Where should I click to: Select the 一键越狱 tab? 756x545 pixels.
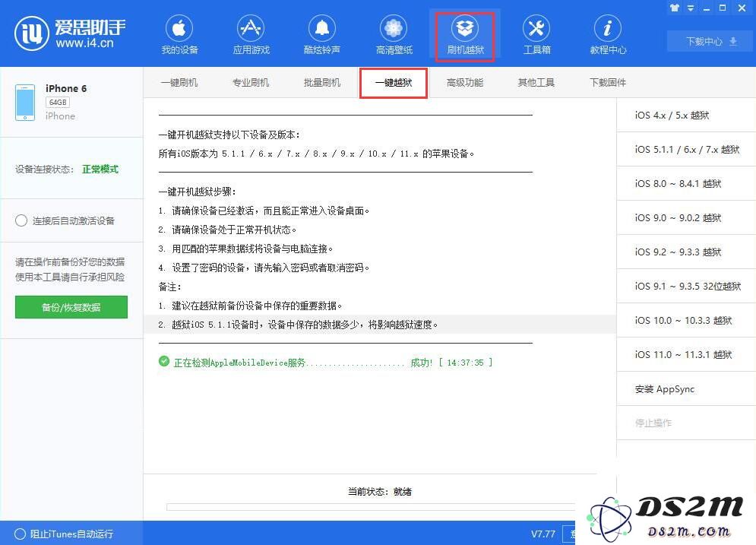tap(394, 83)
